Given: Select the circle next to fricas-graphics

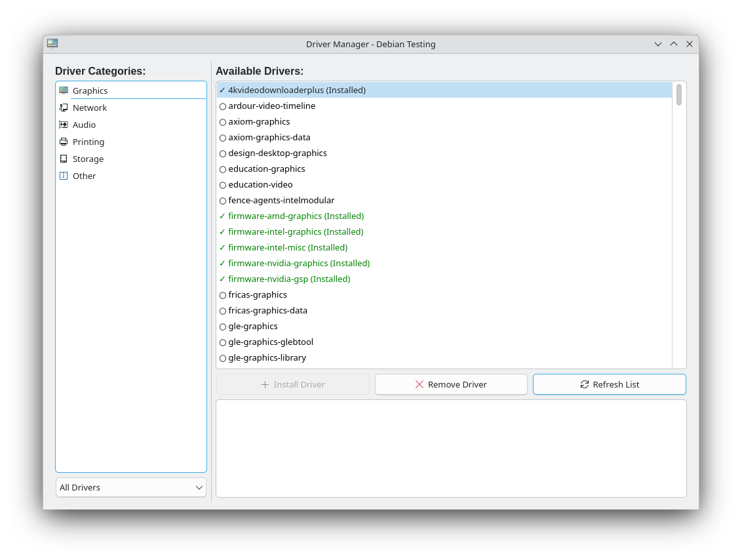Looking at the screenshot, I should pos(223,295).
